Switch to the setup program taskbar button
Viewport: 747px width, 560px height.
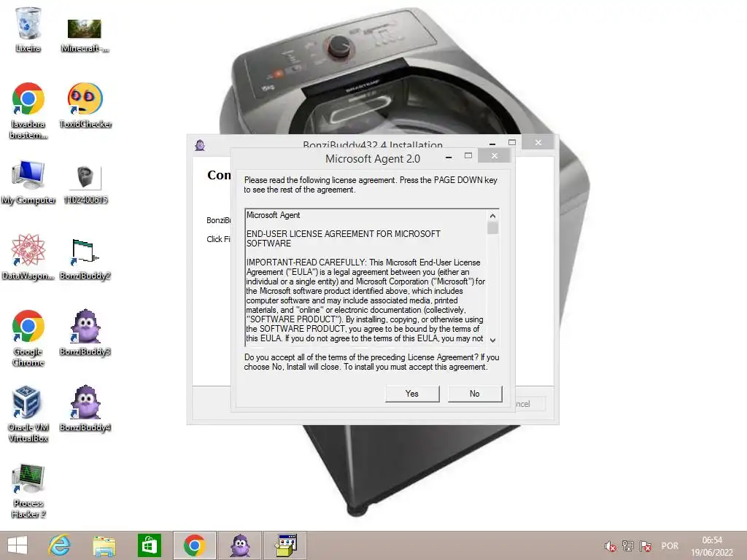(x=285, y=545)
